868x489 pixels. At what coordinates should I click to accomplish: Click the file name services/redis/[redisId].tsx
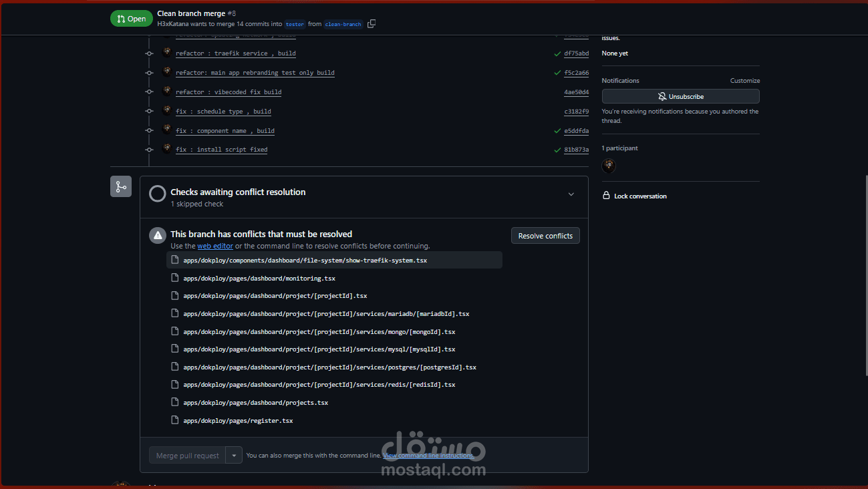click(x=319, y=385)
